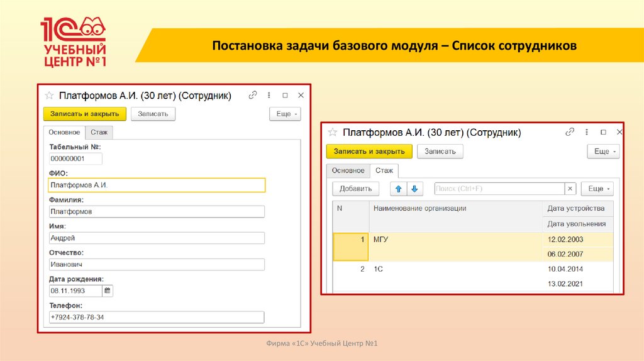Viewport: 644px width, 361px height.
Task: Click hire date 12.02.2003
Action: [x=578, y=240]
